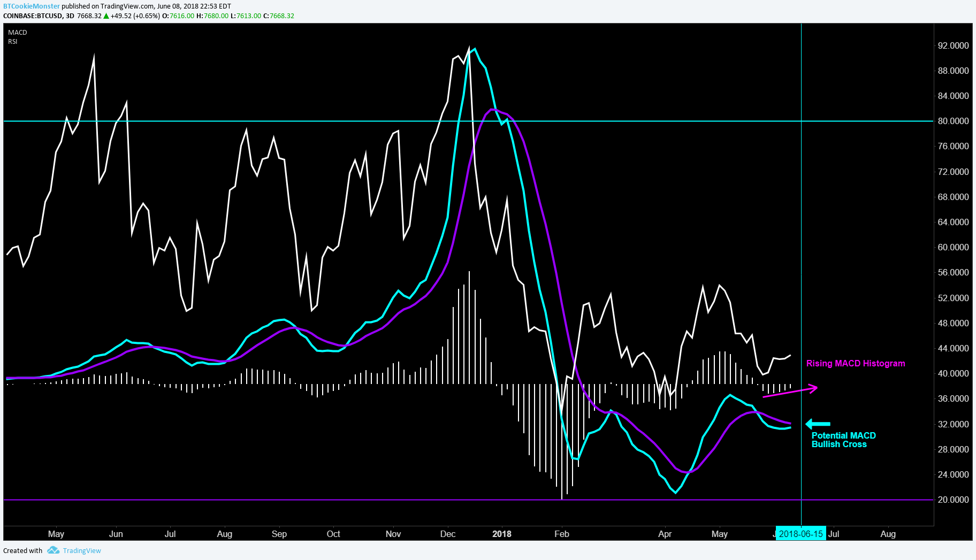Click the low price value L:7613.00
The image size is (976, 560).
(x=246, y=16)
